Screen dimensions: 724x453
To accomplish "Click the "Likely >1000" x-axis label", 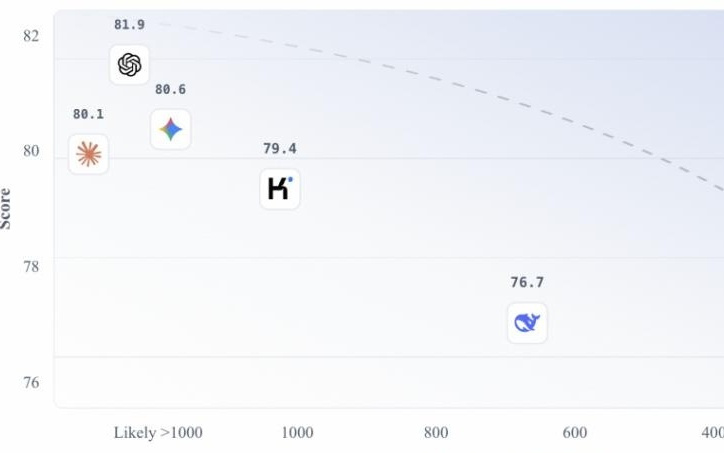I will click(158, 433).
